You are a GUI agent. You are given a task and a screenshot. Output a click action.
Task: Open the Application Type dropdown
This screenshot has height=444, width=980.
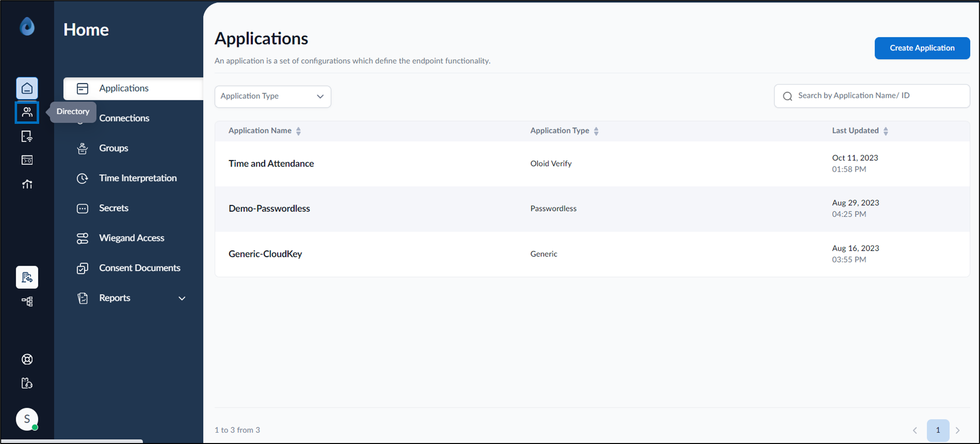pyautogui.click(x=273, y=96)
